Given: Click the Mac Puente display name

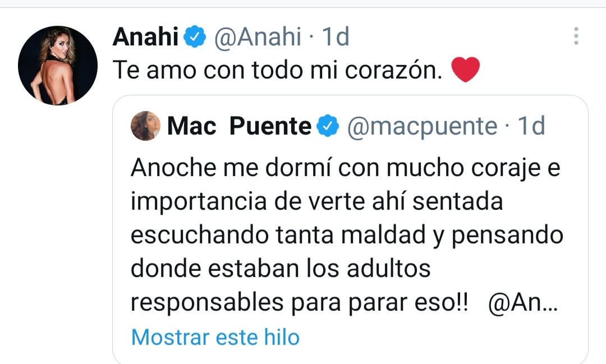Looking at the screenshot, I should [240, 127].
